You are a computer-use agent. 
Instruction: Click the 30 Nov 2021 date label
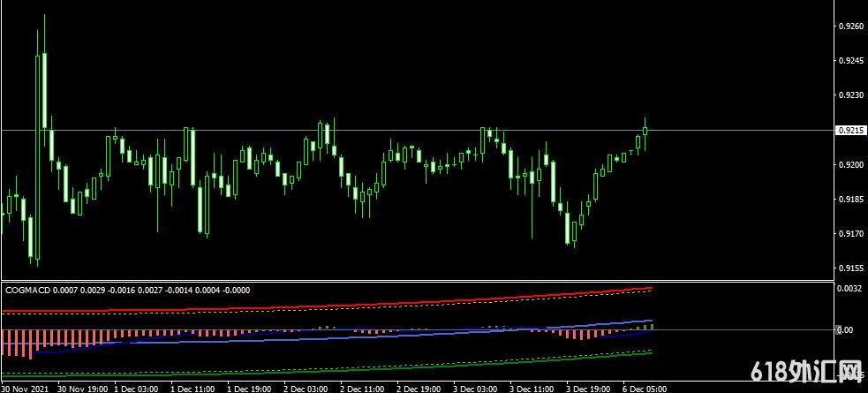[26, 389]
